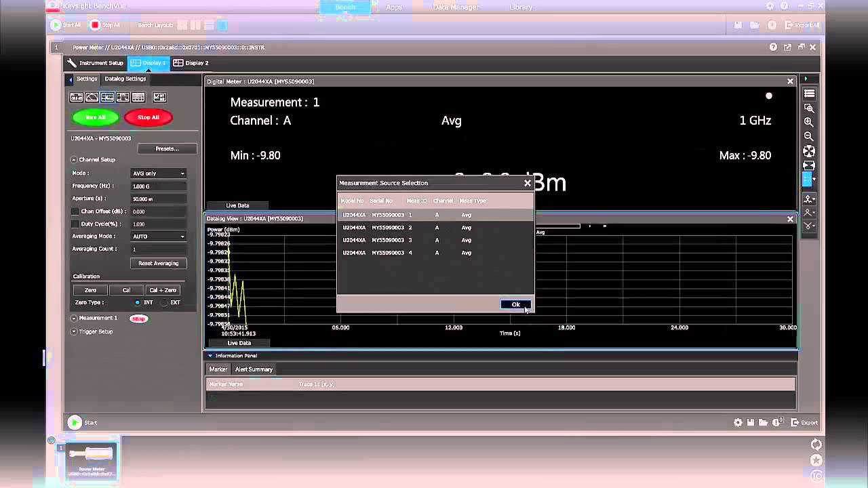Close the Datalog View panel

(x=790, y=219)
